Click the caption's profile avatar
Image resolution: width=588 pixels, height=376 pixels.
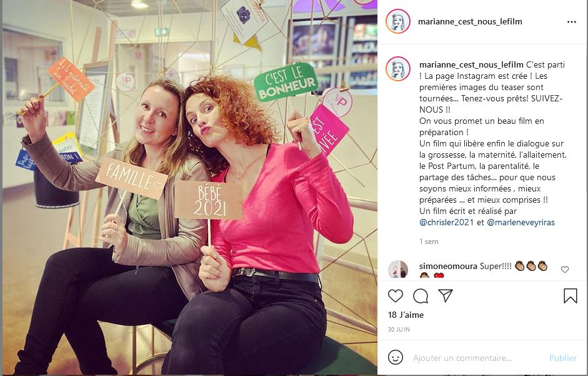(398, 69)
